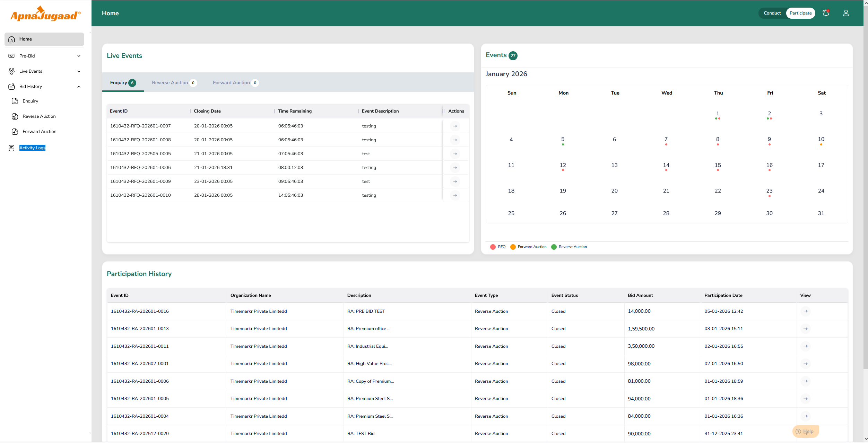The width and height of the screenshot is (868, 443).
Task: Click view arrow for RA-202601-0016
Action: point(805,311)
